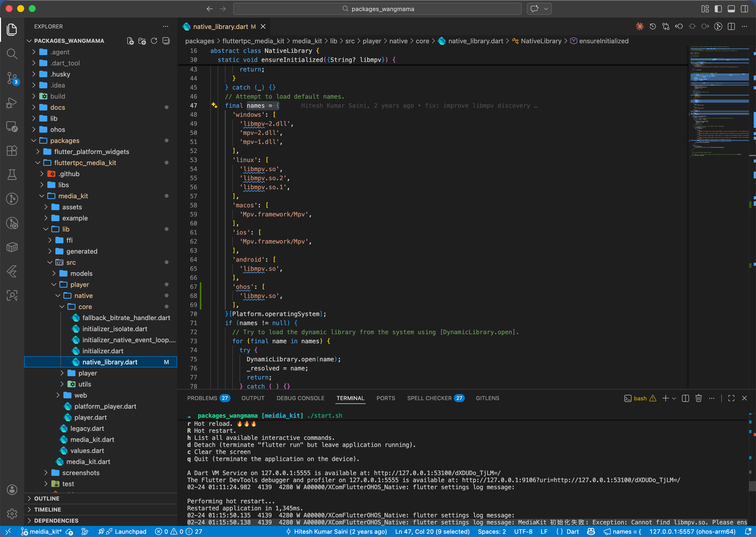Open Dart language mode selector
Image resolution: width=756 pixels, height=537 pixels.
573,532
